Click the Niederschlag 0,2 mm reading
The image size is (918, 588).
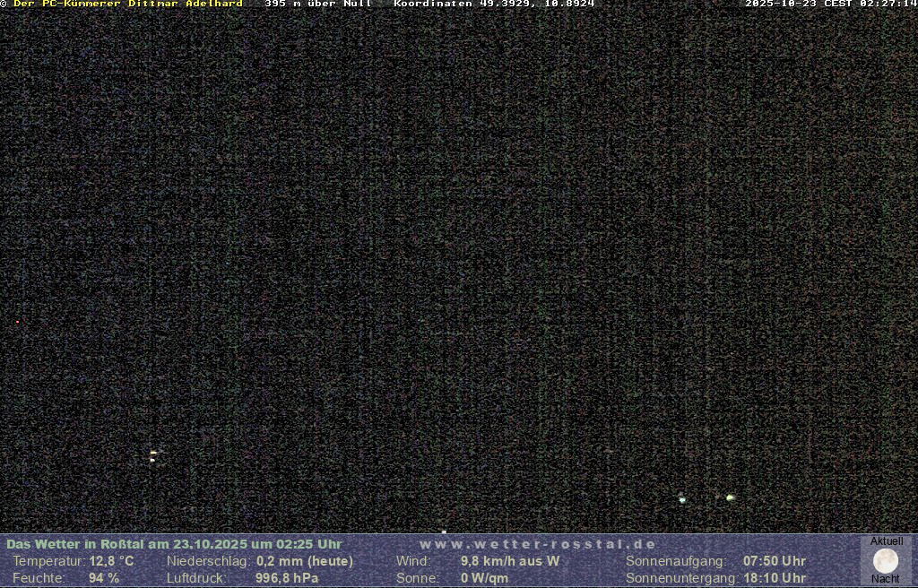pyautogui.click(x=304, y=561)
